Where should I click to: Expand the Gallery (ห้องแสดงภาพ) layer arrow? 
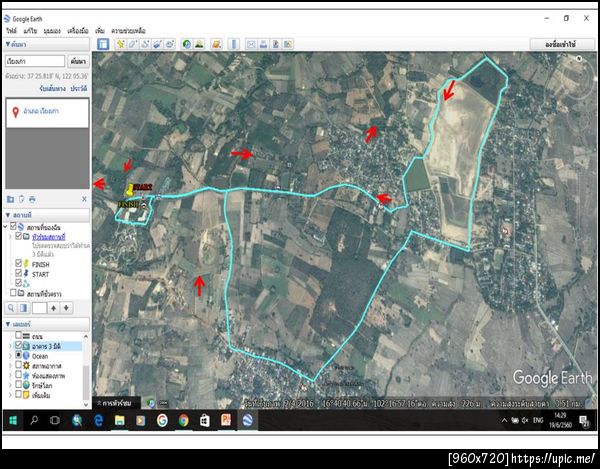(10, 376)
